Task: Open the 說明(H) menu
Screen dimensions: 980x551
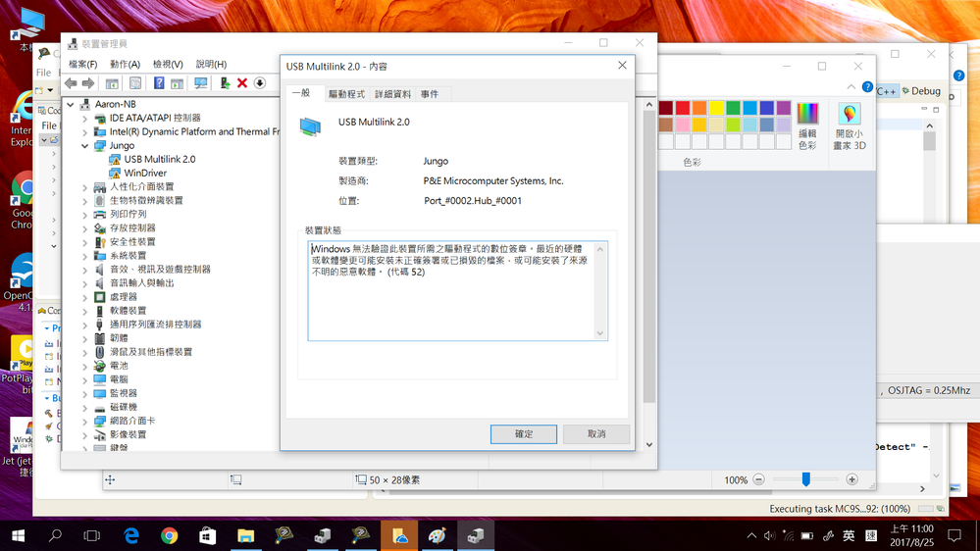Action: [x=211, y=64]
